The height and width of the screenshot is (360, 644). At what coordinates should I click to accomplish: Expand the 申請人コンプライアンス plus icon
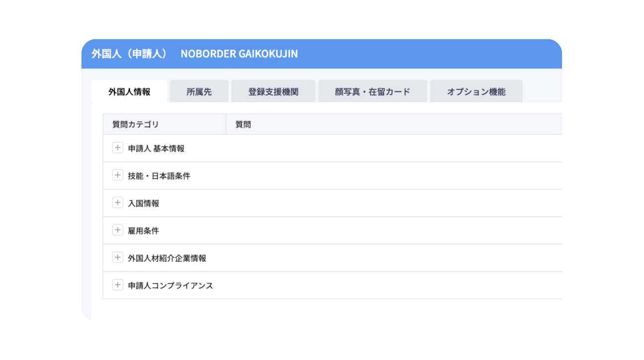pos(117,285)
